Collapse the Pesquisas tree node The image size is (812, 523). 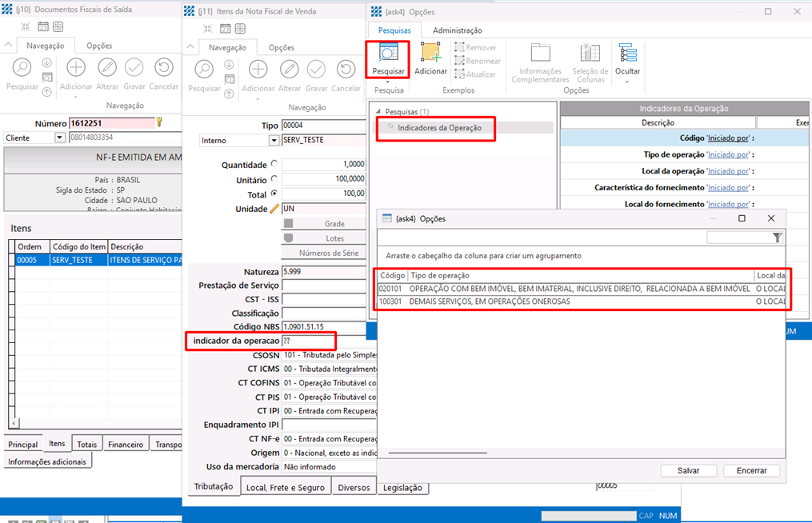[378, 112]
